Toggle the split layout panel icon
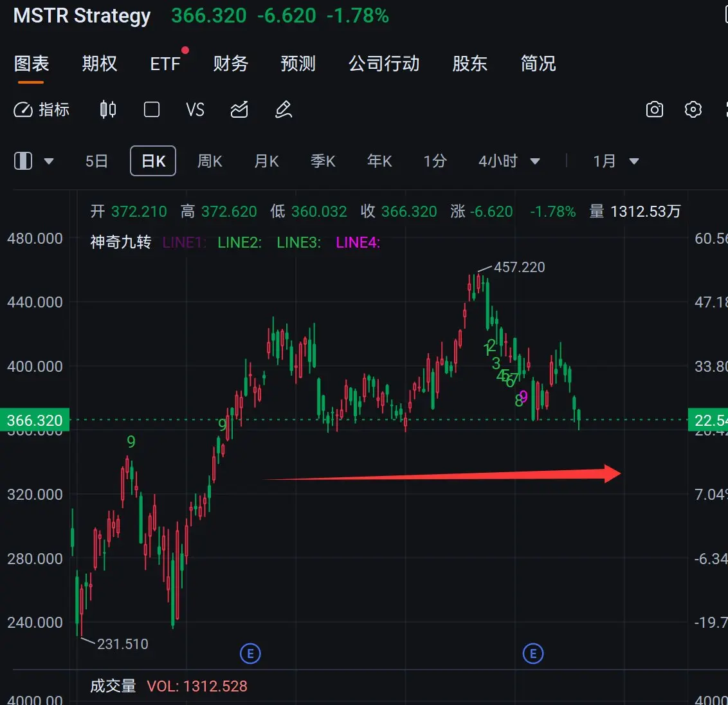 23,161
